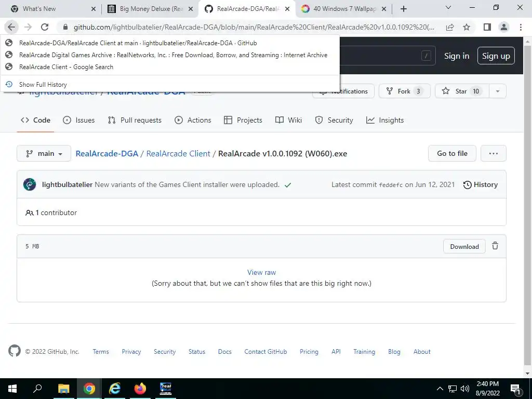
Task: Close the 40 Windows 7 Wallpapers tab
Action: tap(384, 9)
